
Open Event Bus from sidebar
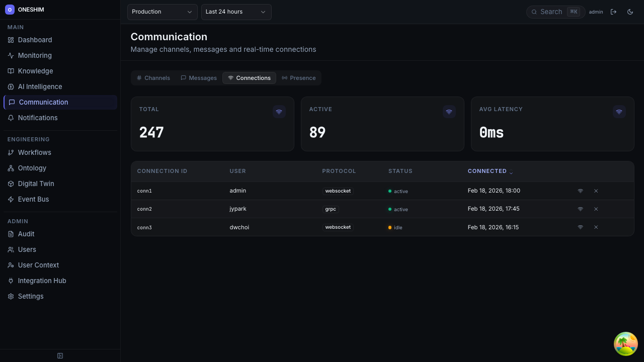[33, 199]
